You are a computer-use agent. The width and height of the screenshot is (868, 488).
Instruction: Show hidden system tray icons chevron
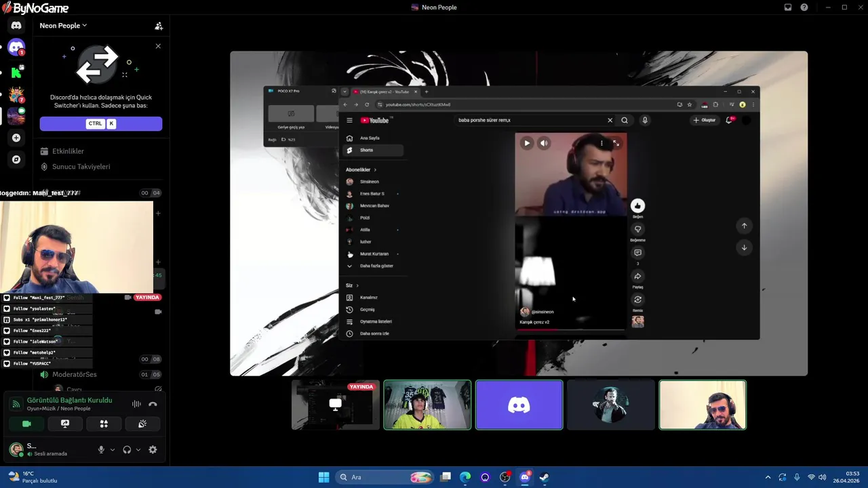point(768,477)
